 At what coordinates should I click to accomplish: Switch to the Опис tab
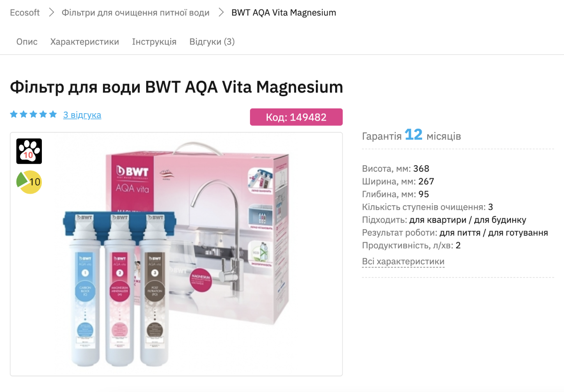click(27, 42)
